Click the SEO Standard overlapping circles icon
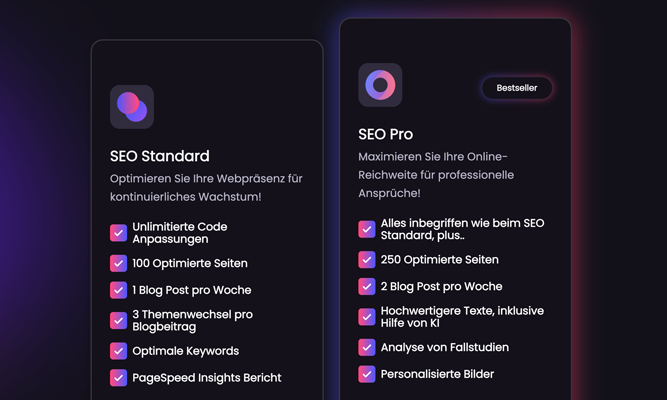The width and height of the screenshot is (667, 400). click(x=132, y=107)
